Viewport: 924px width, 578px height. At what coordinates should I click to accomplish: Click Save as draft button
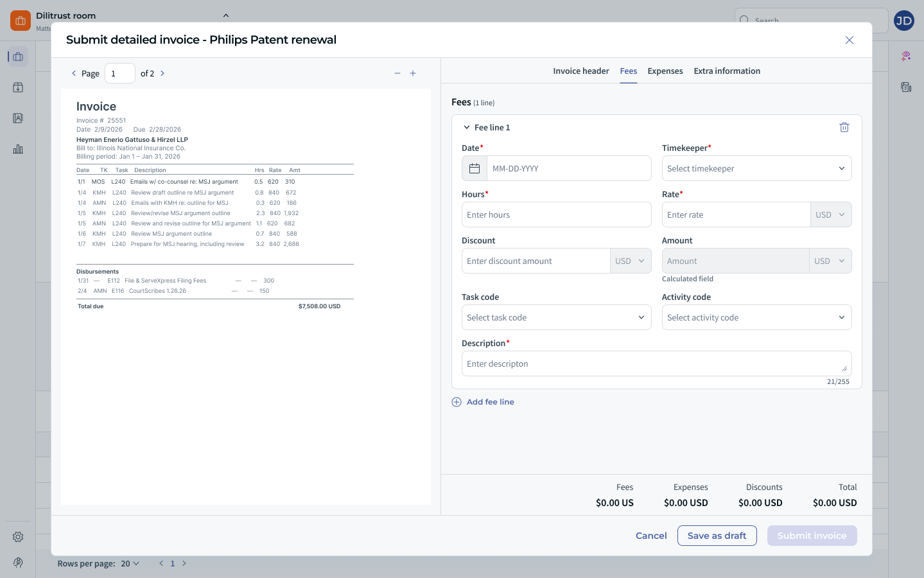tap(717, 536)
